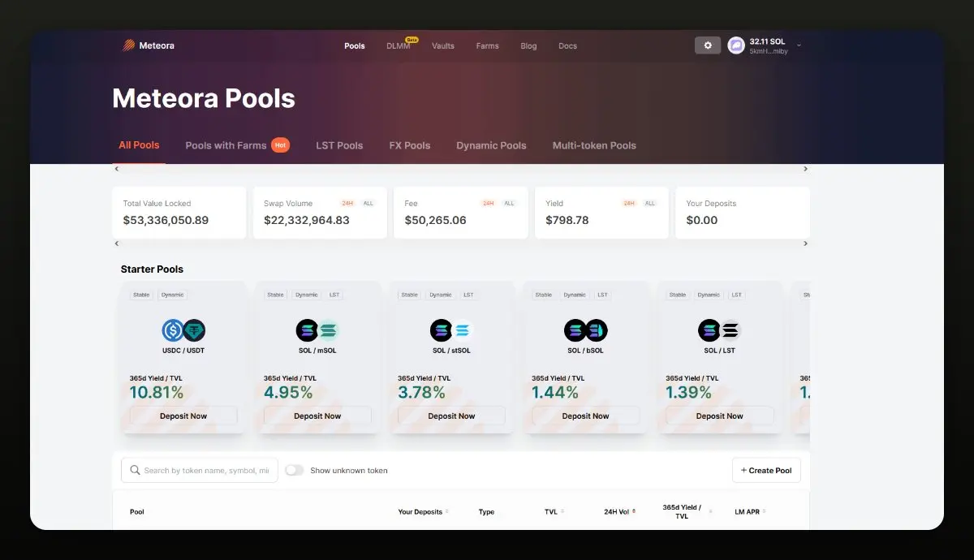Click the SOL / mSOL token pair icon
This screenshot has width=974, height=560.
click(x=317, y=330)
